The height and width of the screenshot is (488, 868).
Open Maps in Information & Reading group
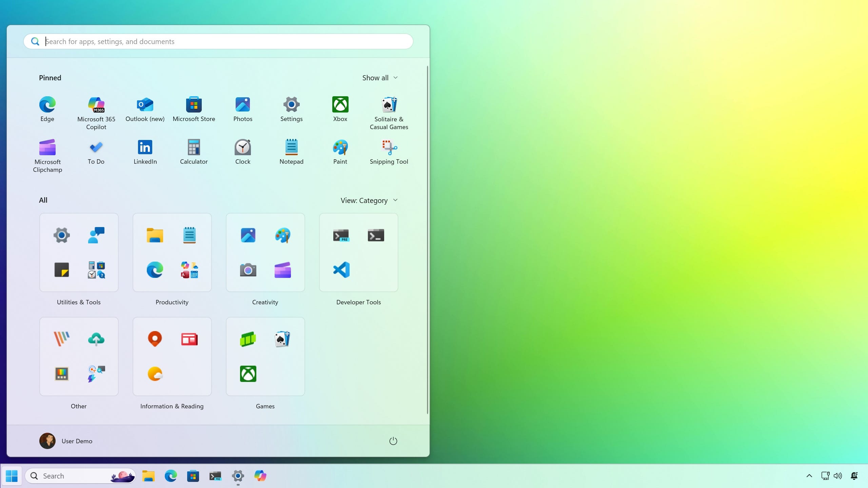(155, 339)
